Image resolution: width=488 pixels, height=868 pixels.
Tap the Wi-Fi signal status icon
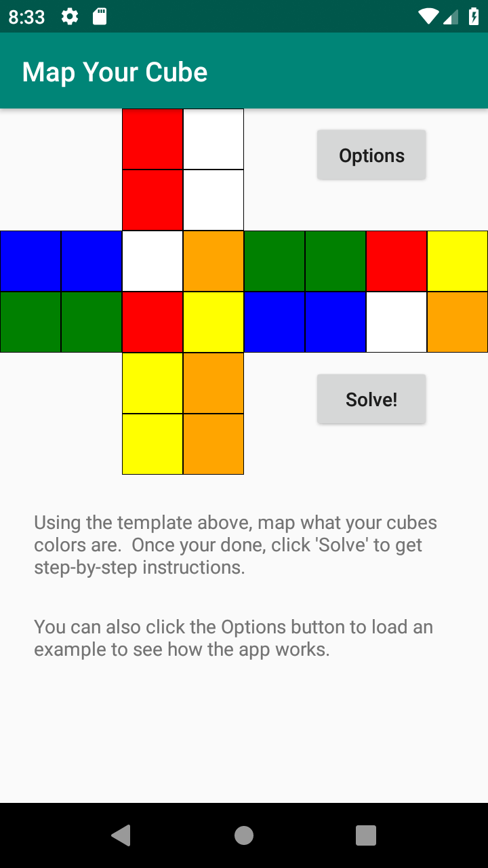tap(428, 16)
